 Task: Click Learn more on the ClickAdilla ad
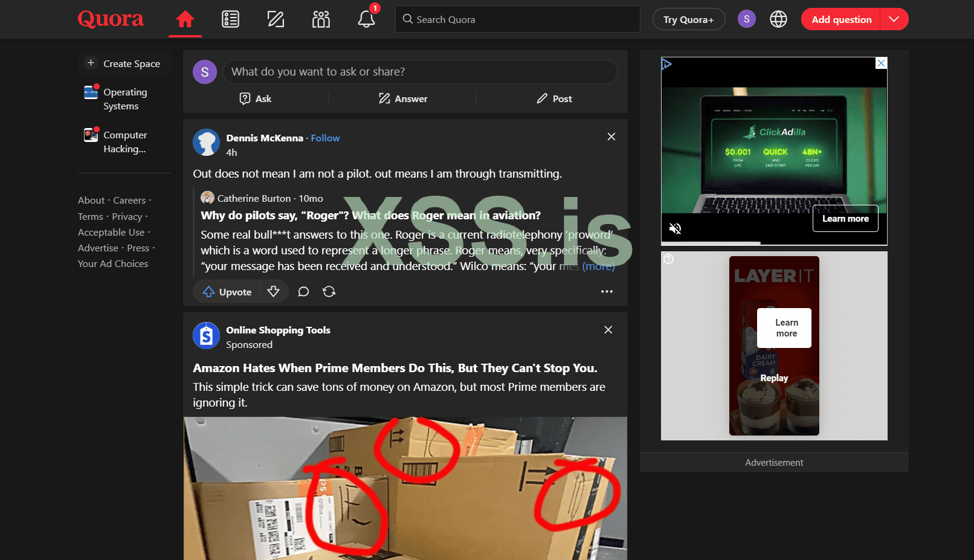click(x=845, y=219)
